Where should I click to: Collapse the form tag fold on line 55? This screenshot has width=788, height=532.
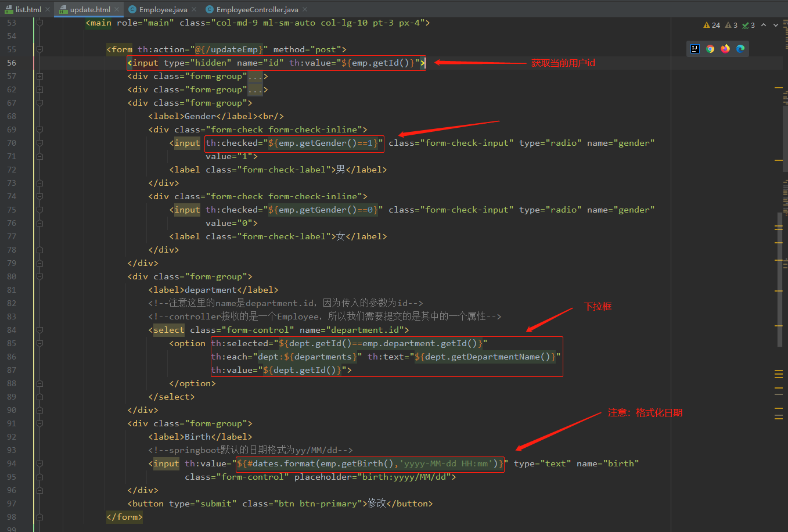tap(39, 49)
